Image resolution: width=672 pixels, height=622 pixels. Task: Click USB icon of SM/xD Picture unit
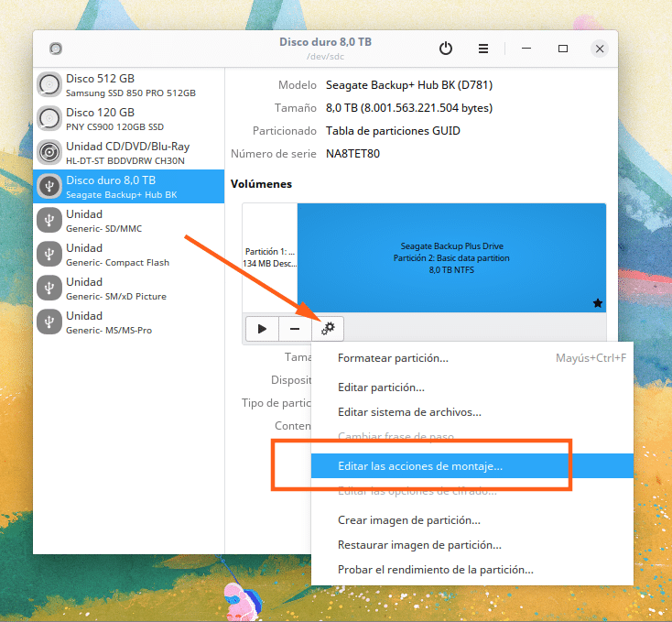[49, 288]
